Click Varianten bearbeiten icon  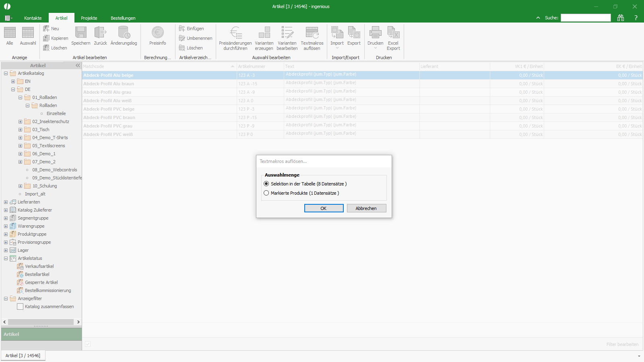[287, 33]
